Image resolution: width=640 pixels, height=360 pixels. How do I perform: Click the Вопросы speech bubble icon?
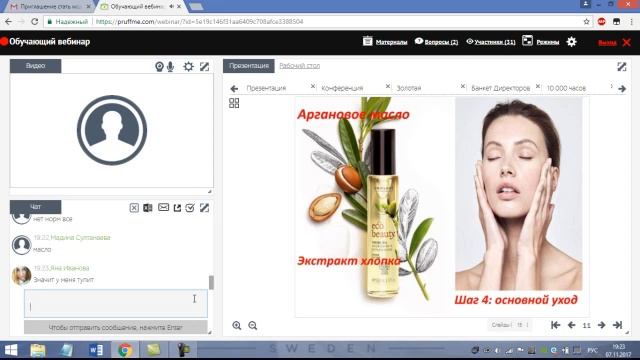tap(419, 41)
